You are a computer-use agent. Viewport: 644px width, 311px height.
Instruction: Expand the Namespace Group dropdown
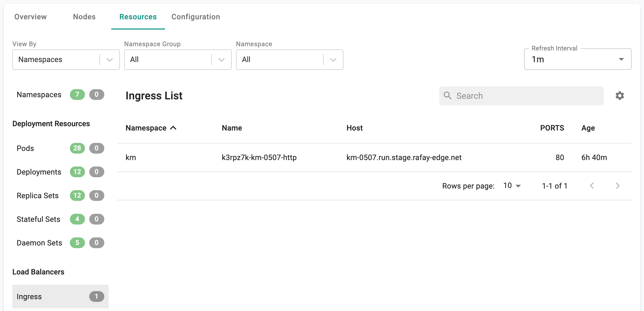(178, 59)
